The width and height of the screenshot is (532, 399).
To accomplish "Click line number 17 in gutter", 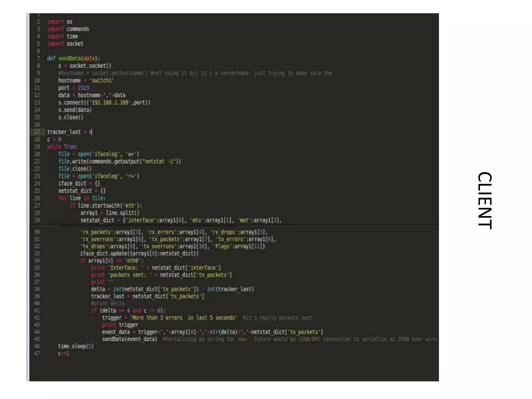I will (x=37, y=132).
